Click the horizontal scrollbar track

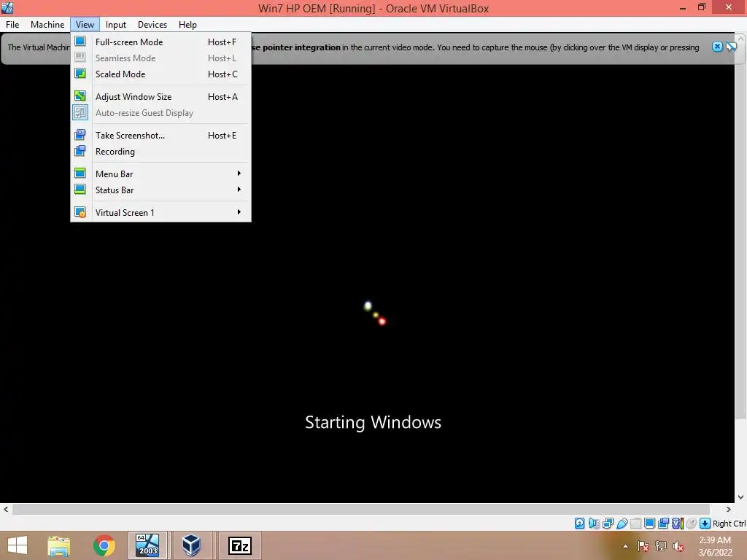[360, 509]
